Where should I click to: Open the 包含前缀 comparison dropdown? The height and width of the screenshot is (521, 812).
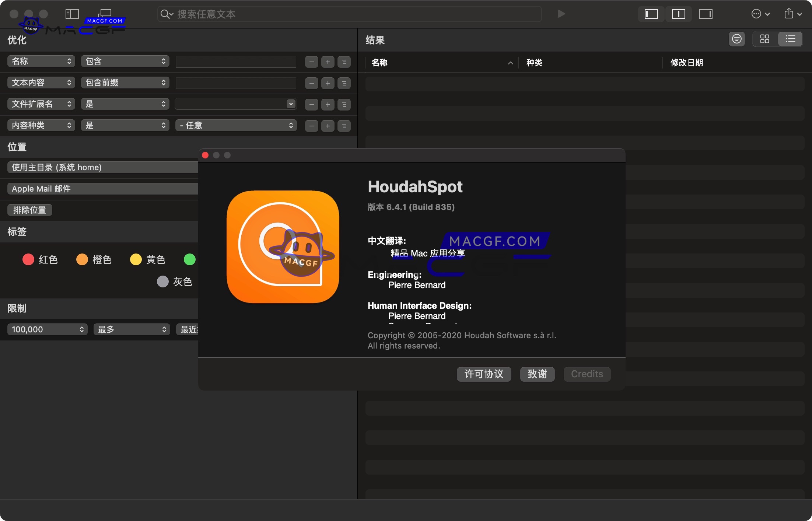click(125, 83)
